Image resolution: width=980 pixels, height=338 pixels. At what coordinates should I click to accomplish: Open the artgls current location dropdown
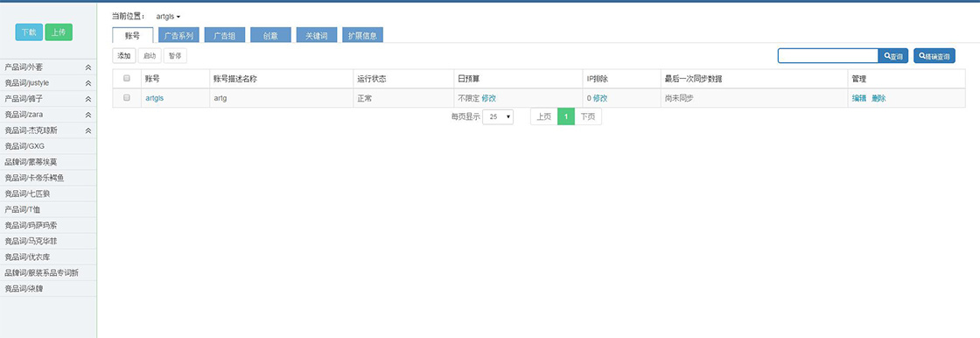168,17
